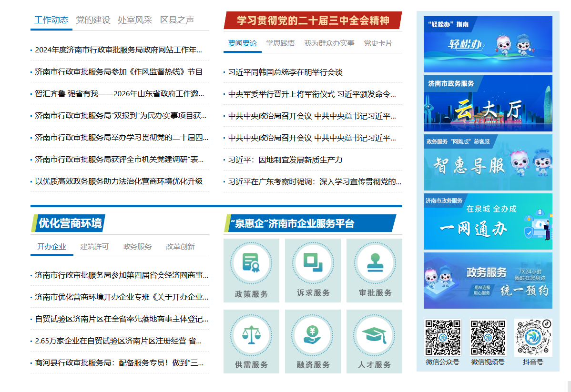This screenshot has height=392, width=571.
Task: Click the 审批服务 stamp icon
Action: click(x=374, y=263)
